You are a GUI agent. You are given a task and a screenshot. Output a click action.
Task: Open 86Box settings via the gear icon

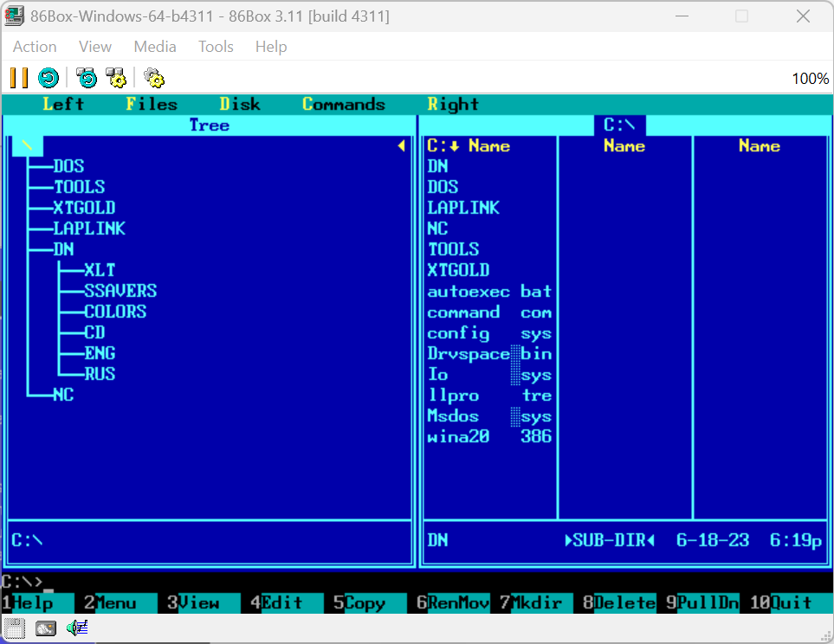point(153,78)
